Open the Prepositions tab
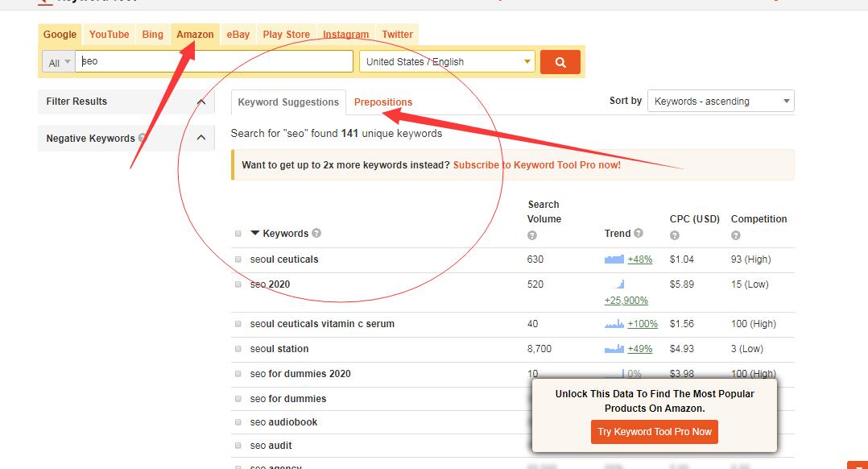 383,102
